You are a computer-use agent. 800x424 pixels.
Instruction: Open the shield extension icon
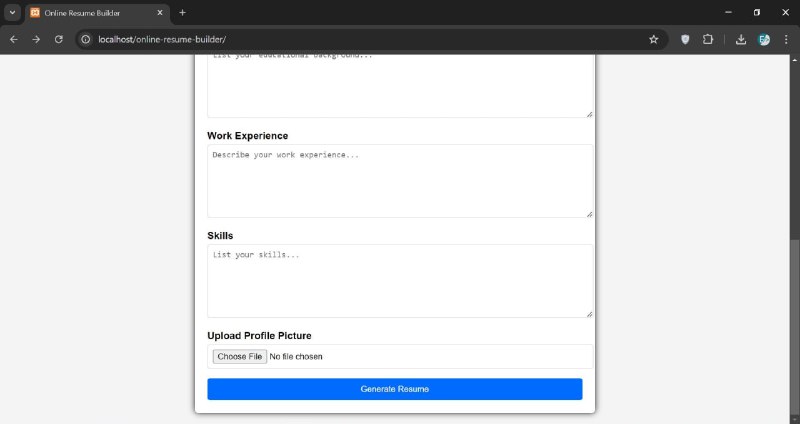point(685,39)
